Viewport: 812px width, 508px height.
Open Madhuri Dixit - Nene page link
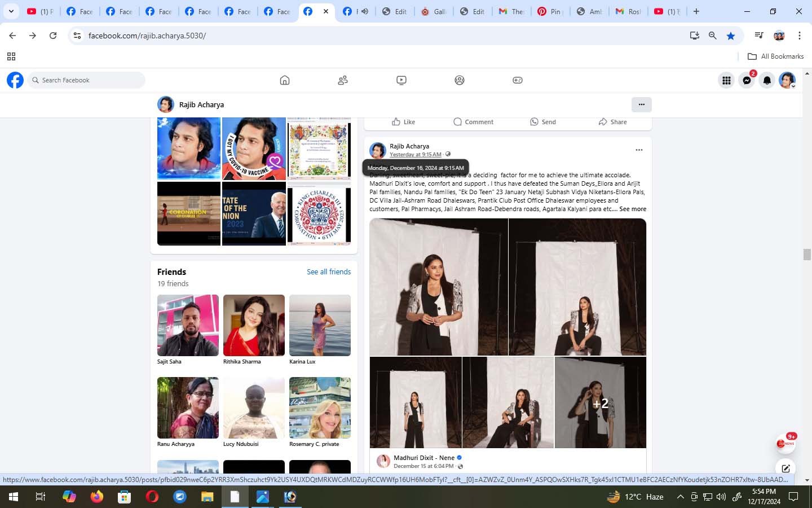[424, 458]
